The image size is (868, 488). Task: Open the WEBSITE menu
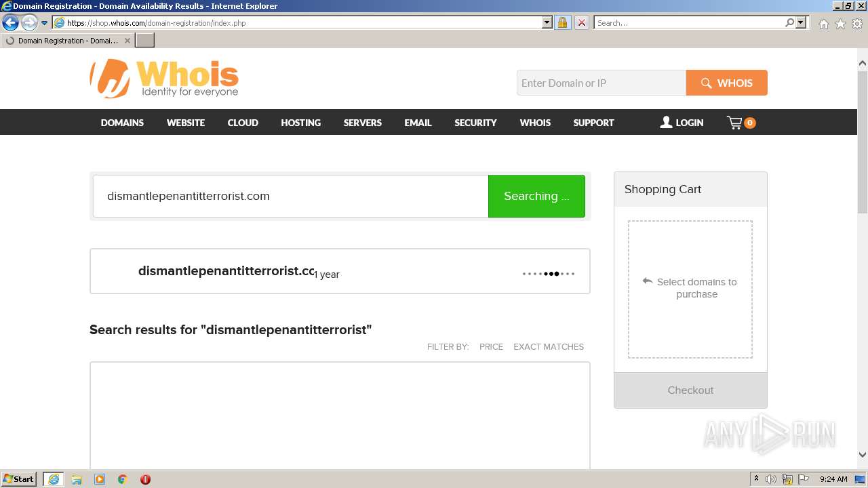[186, 123]
